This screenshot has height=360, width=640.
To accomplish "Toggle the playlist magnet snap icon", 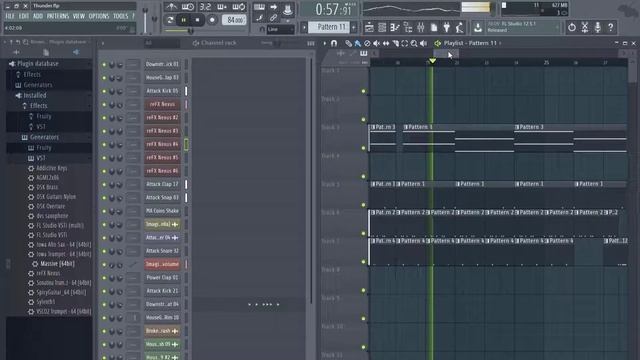I will 334,43.
